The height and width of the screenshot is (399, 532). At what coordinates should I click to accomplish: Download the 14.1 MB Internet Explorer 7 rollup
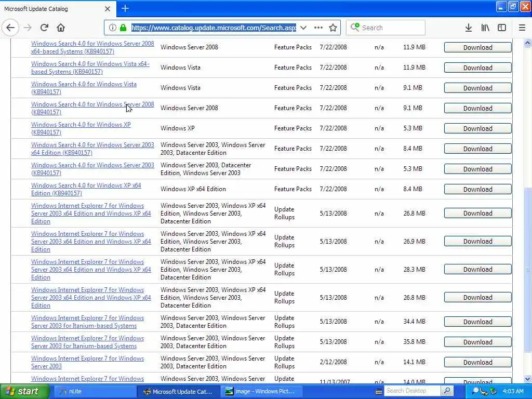(x=478, y=362)
